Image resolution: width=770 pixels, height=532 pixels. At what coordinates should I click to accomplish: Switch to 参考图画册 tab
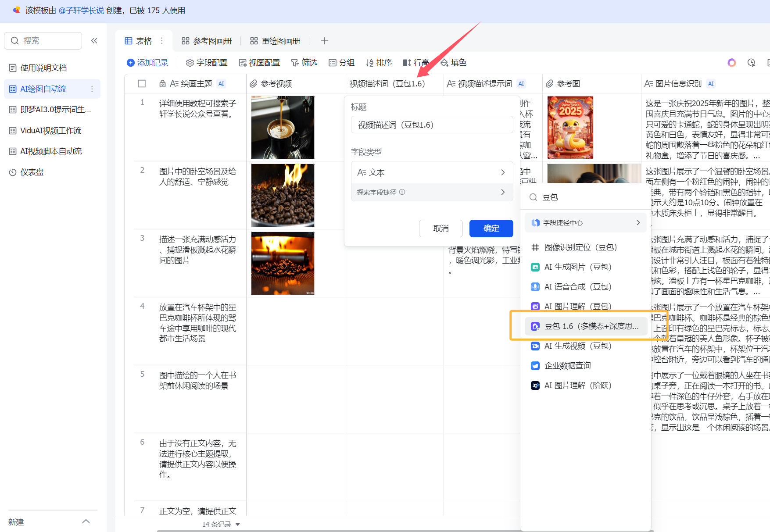tap(207, 41)
